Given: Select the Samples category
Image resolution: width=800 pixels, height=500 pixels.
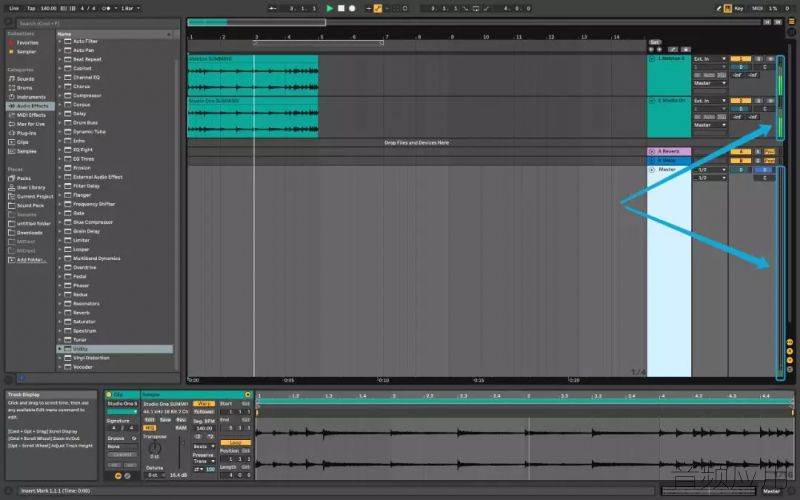Looking at the screenshot, I should (22, 152).
